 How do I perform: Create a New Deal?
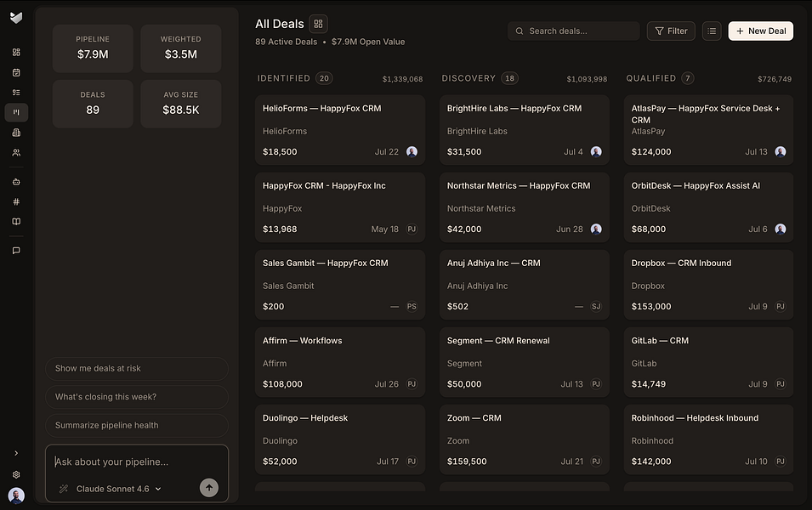pos(760,31)
